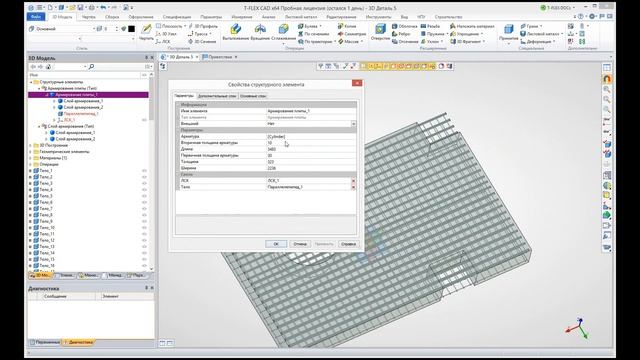This screenshot has width=640, height=360.
Task: Toggle visibility eye for Тело_2
Action: pyautogui.click(x=144, y=177)
